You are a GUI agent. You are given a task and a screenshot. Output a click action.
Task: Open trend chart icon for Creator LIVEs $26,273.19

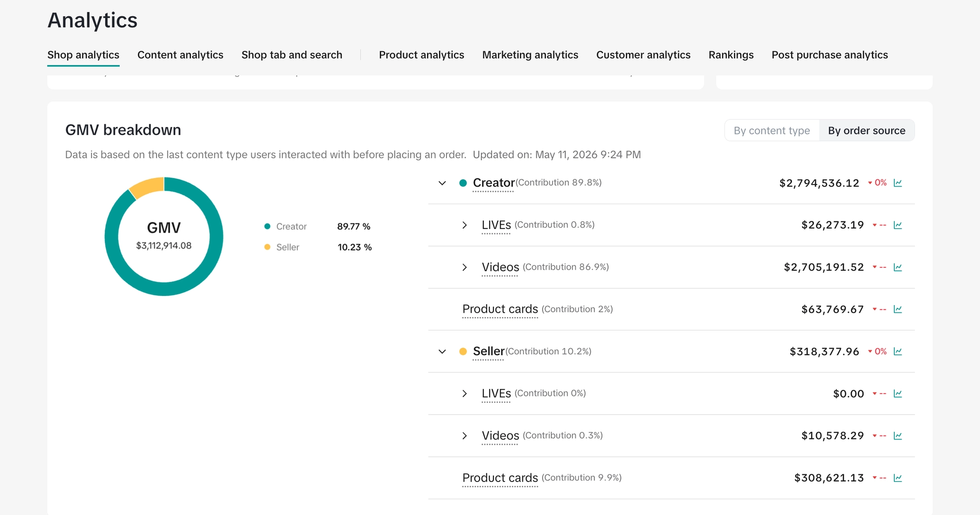[x=898, y=225]
